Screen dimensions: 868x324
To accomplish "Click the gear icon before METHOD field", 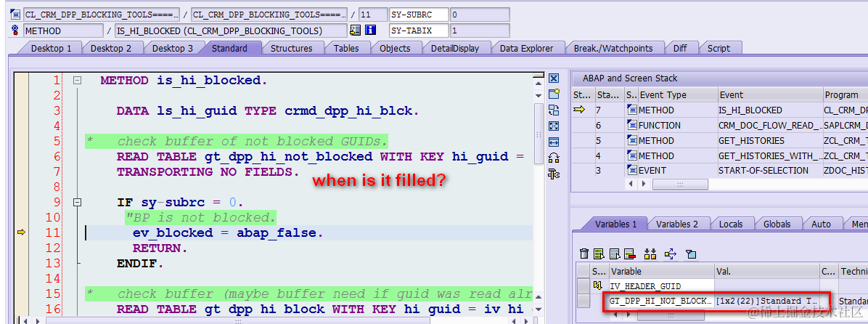I will [x=15, y=31].
